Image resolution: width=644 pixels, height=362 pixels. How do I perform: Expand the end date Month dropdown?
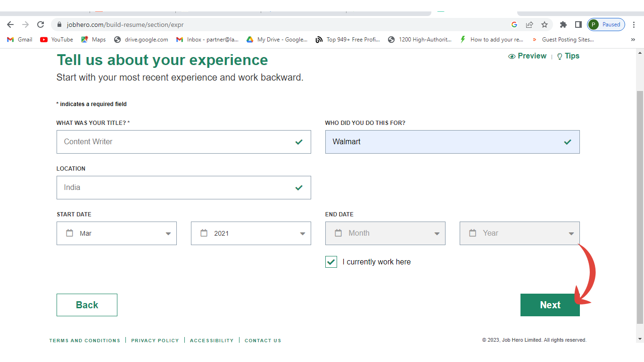(x=385, y=233)
